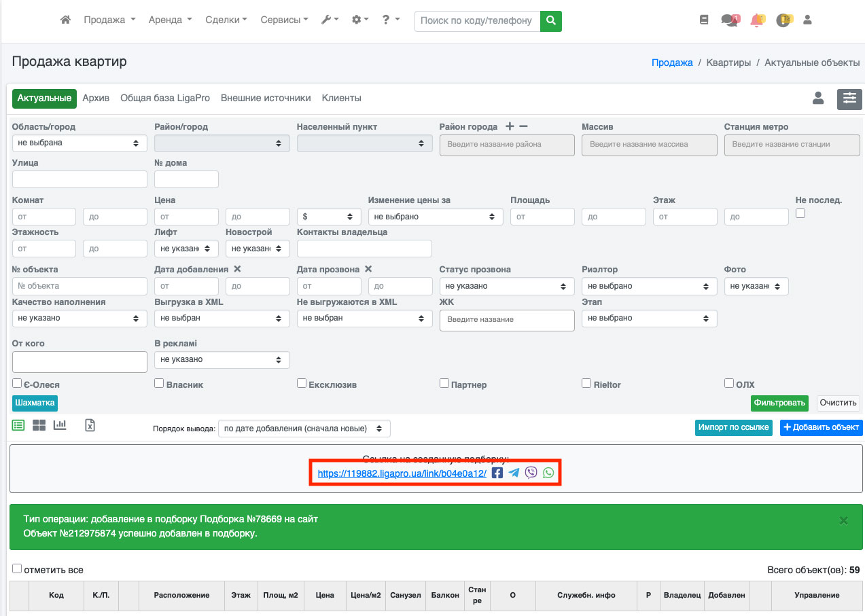Add a city district with plus icon
The width and height of the screenshot is (865, 616).
click(510, 126)
